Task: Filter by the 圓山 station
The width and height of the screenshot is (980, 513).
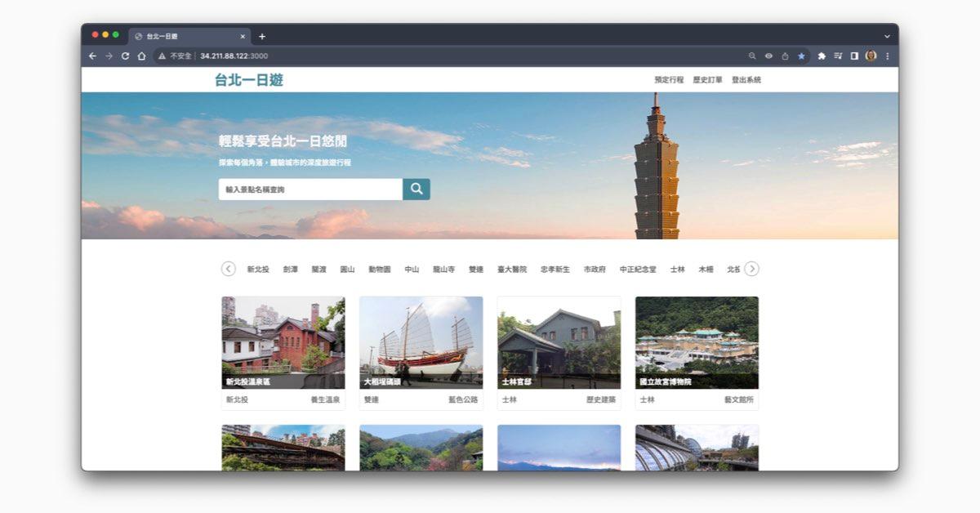Action: [x=348, y=269]
